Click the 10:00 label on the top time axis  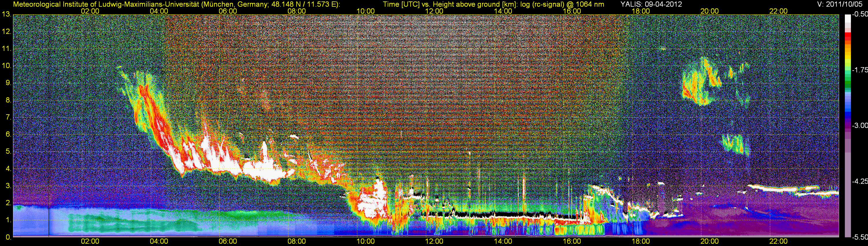(x=366, y=11)
